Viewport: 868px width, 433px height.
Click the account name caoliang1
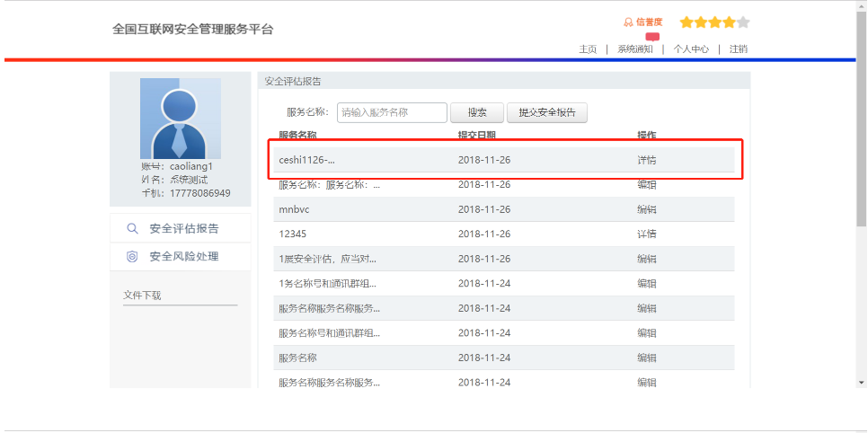tap(191, 166)
